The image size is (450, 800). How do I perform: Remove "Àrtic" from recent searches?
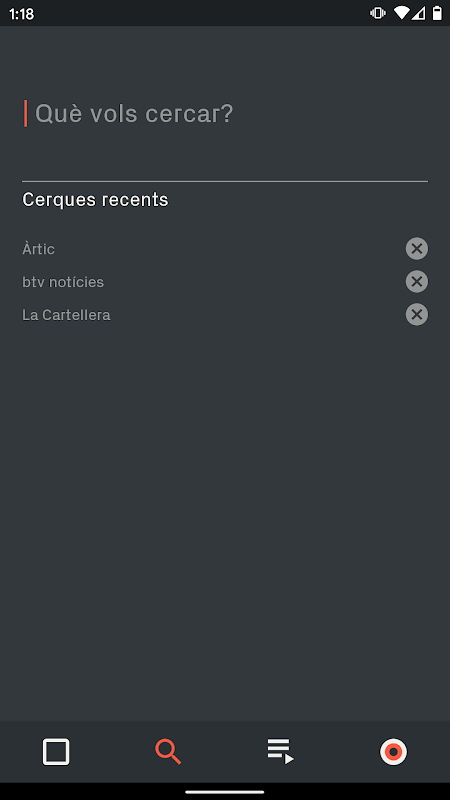click(417, 249)
